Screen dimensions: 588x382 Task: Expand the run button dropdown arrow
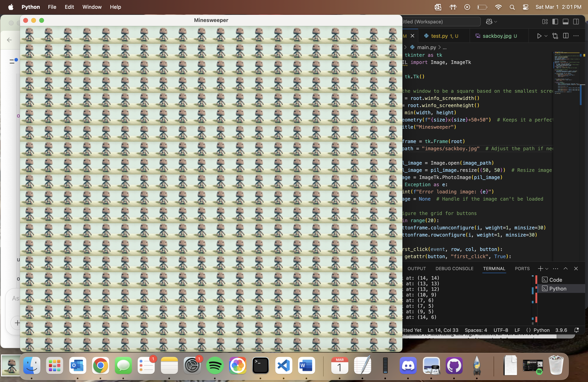click(546, 36)
